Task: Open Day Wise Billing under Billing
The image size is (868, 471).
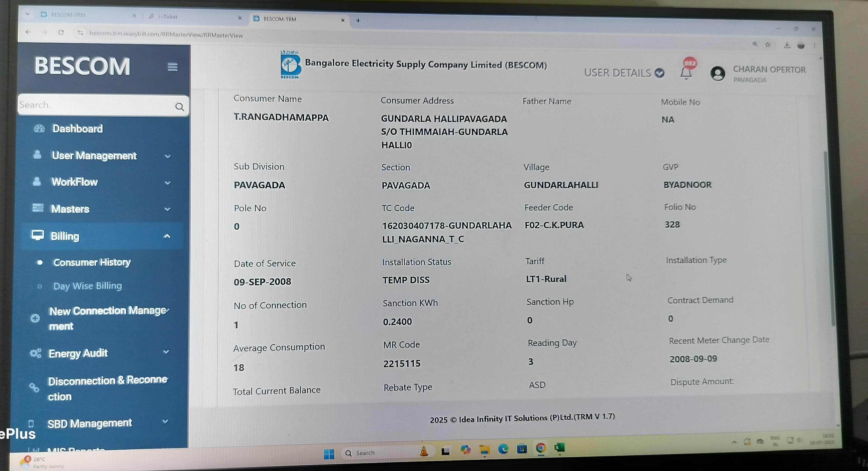Action: click(x=88, y=286)
